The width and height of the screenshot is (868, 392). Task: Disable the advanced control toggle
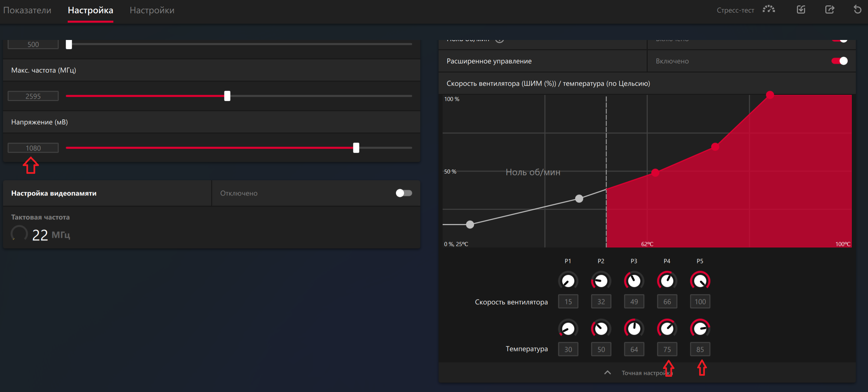pyautogui.click(x=840, y=61)
